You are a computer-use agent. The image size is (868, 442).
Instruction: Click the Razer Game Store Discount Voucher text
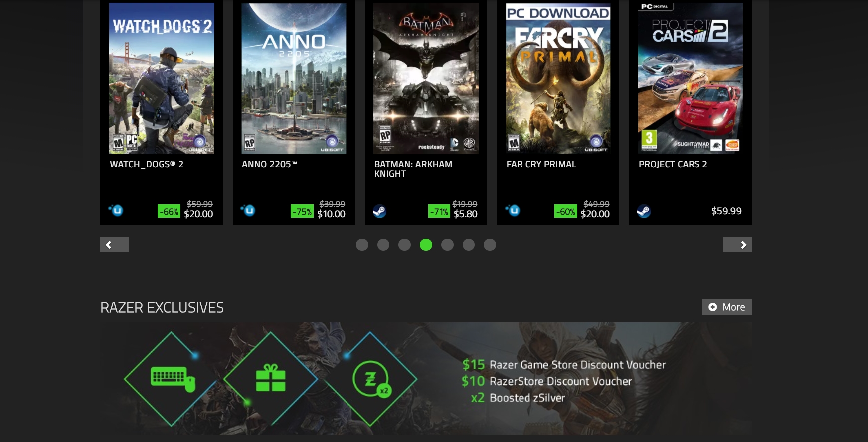(x=577, y=365)
